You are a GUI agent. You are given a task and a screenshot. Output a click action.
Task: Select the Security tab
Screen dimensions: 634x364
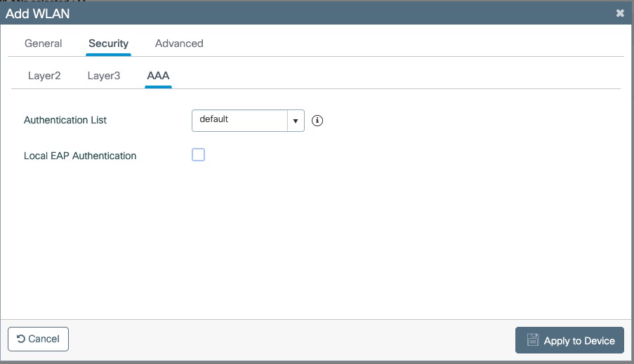[x=108, y=43]
